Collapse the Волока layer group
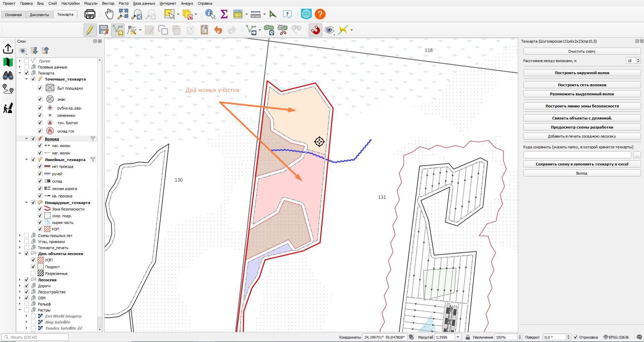The image size is (644, 342). (x=27, y=139)
